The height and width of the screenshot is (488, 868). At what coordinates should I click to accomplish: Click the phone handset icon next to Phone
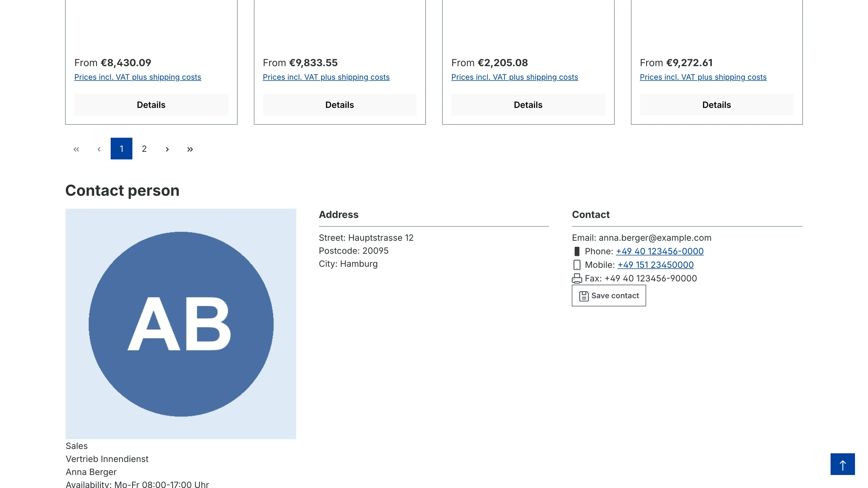(x=577, y=252)
